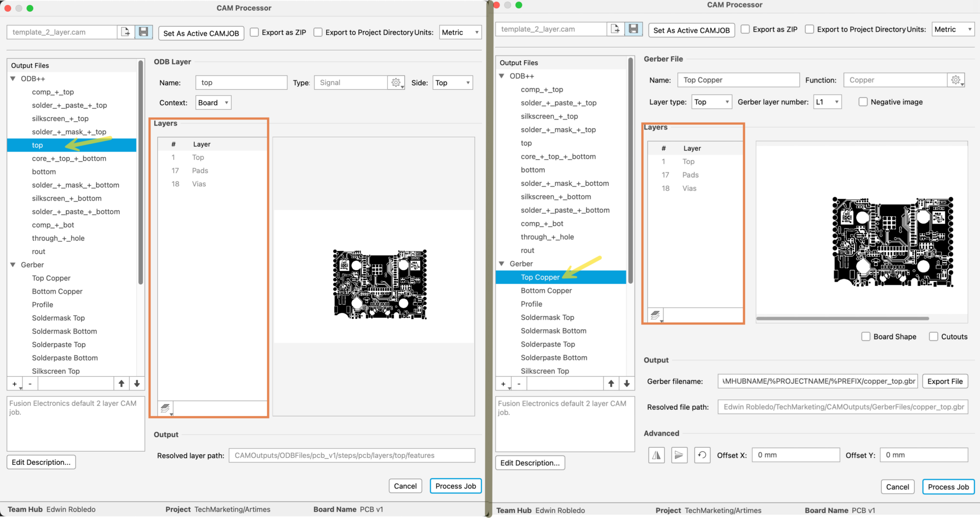Screen dimensions: 980x518
Task: Rotate the Gerber output
Action: coord(702,455)
